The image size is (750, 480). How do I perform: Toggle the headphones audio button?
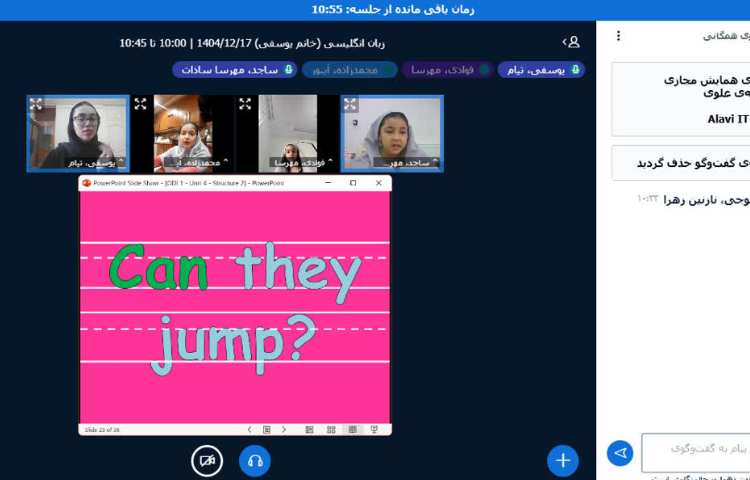coord(255,461)
